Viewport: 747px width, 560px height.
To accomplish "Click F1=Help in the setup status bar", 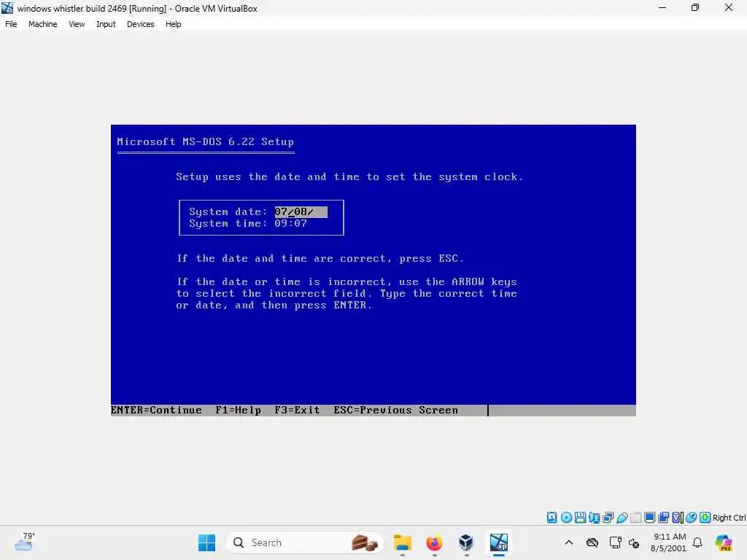I will [x=239, y=410].
